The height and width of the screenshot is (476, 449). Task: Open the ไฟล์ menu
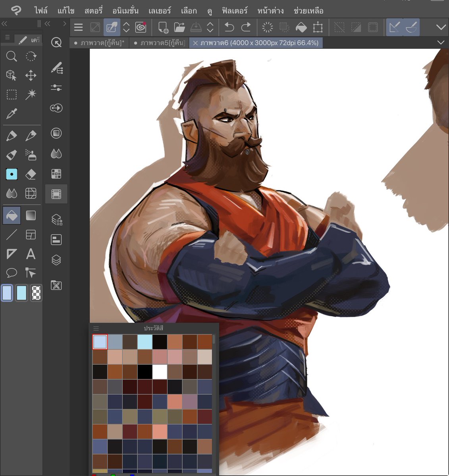click(x=41, y=10)
